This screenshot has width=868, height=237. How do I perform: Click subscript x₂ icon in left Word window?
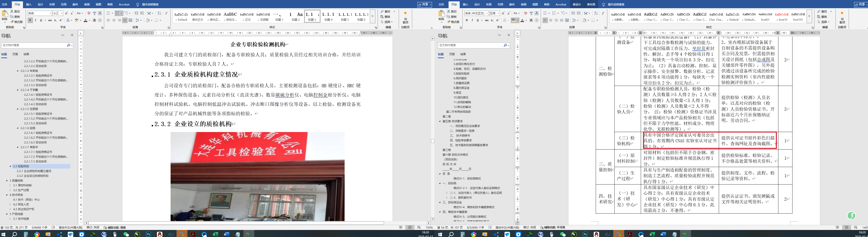(x=56, y=20)
